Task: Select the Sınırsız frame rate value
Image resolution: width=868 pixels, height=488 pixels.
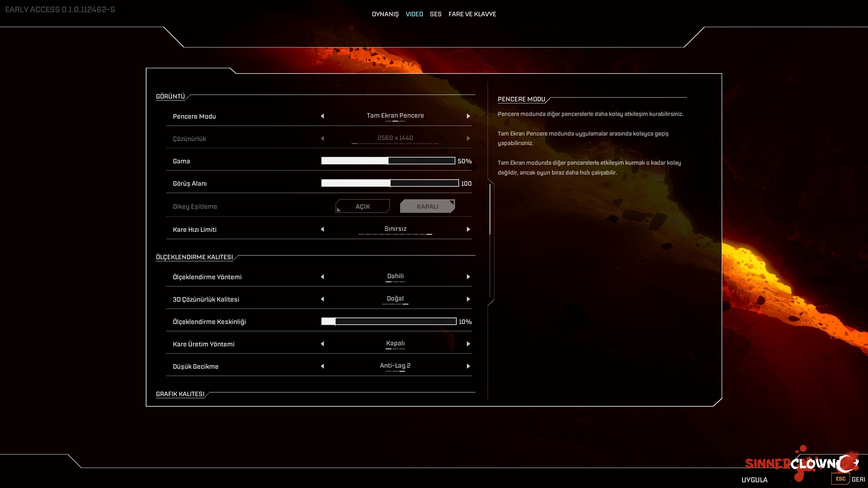Action: tap(395, 229)
